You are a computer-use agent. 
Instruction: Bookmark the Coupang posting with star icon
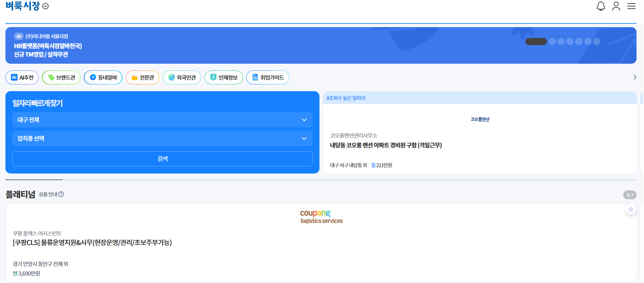(x=630, y=209)
